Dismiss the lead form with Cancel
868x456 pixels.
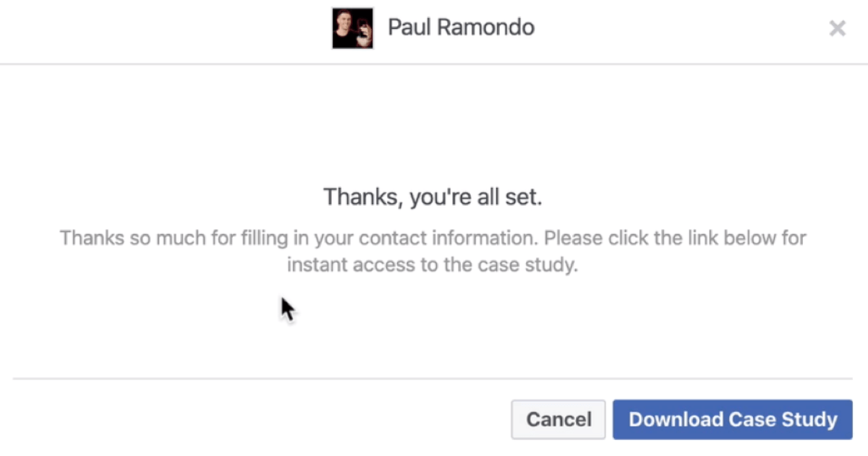(558, 420)
